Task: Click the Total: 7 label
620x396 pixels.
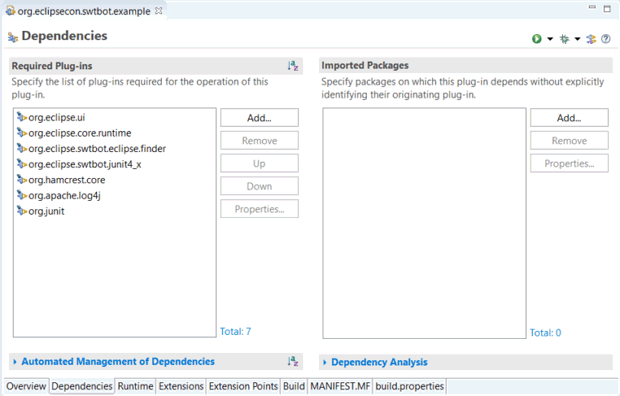Action: click(x=235, y=332)
